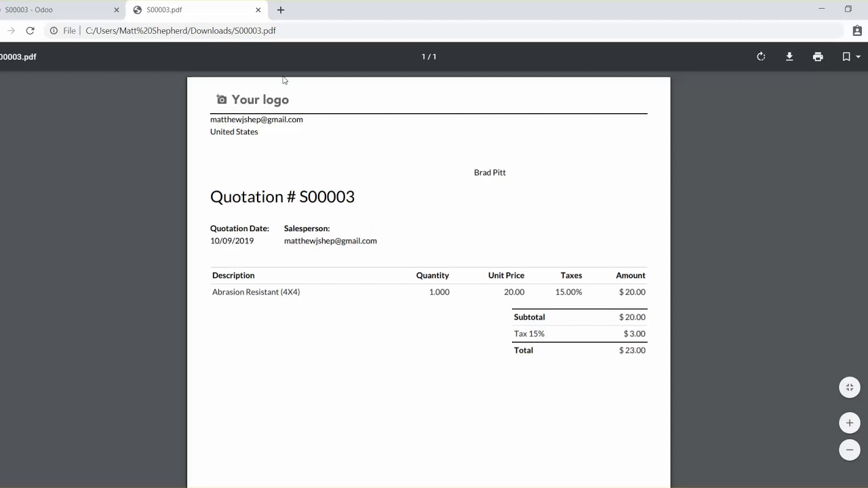Click the Your logo text
This screenshot has height=488, width=868.
(260, 100)
